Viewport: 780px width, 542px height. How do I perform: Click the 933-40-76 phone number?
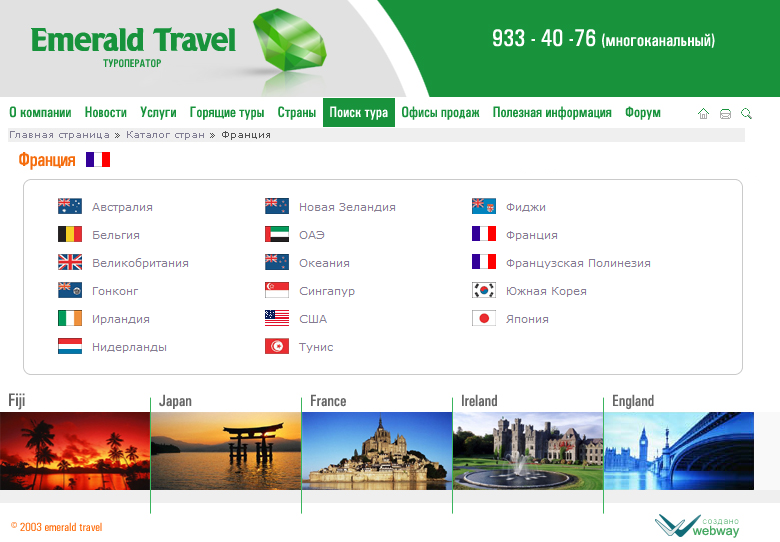[543, 38]
